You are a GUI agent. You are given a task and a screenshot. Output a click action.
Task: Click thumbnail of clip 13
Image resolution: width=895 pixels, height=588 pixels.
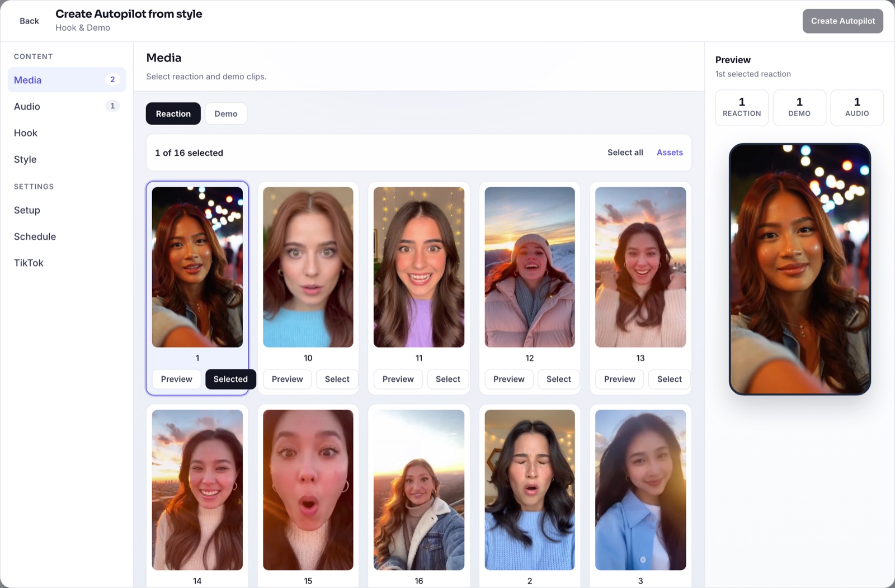coord(640,267)
